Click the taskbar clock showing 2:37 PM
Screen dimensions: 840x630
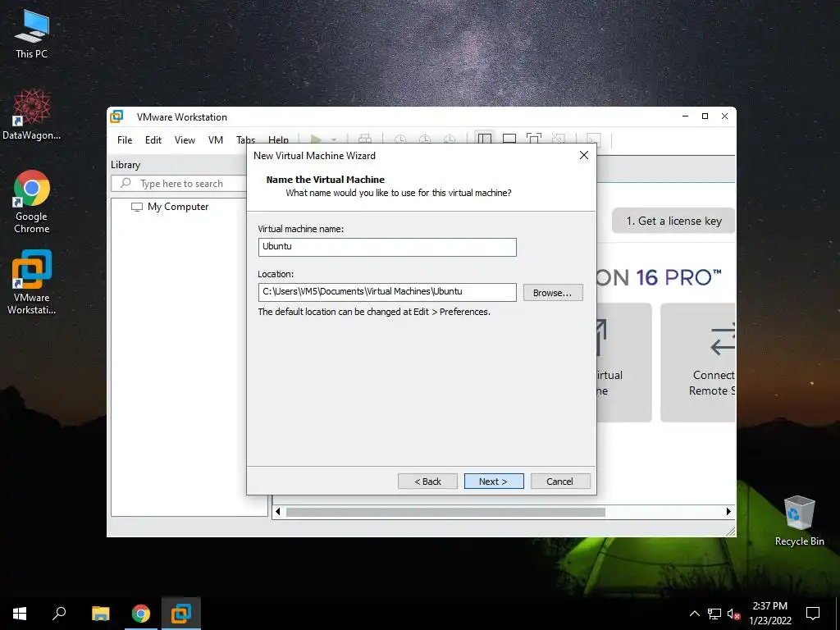(769, 614)
